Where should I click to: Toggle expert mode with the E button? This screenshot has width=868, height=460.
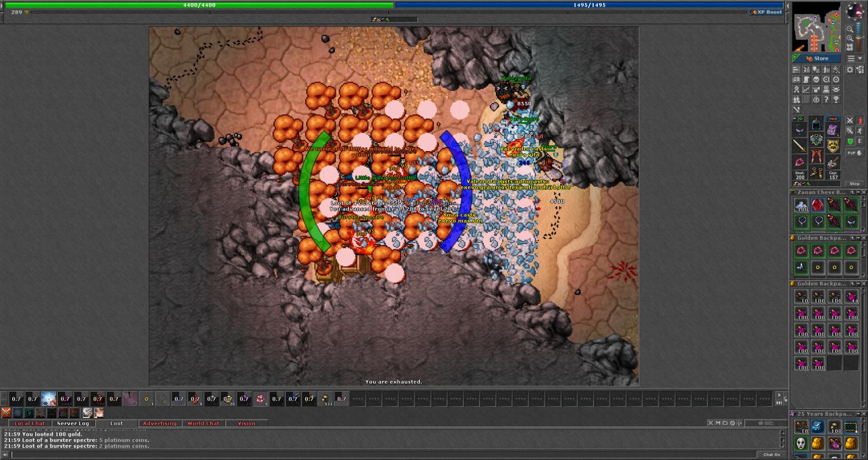[860, 142]
